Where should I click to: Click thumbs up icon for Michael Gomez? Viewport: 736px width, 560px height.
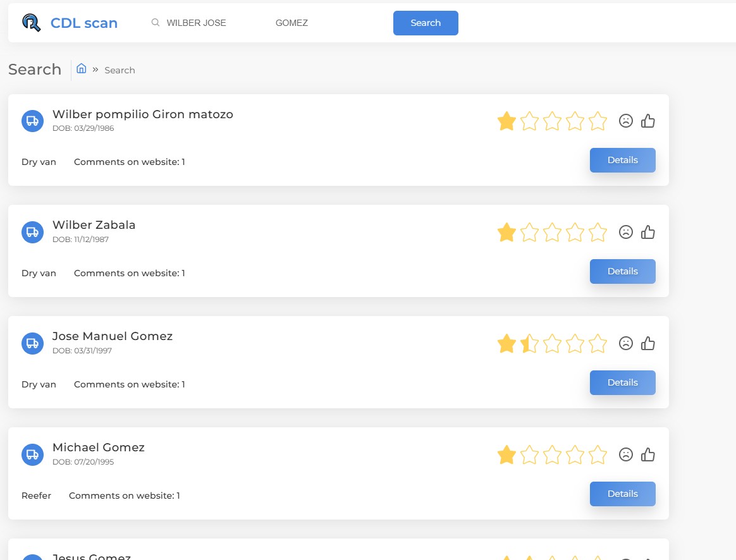[x=648, y=455]
